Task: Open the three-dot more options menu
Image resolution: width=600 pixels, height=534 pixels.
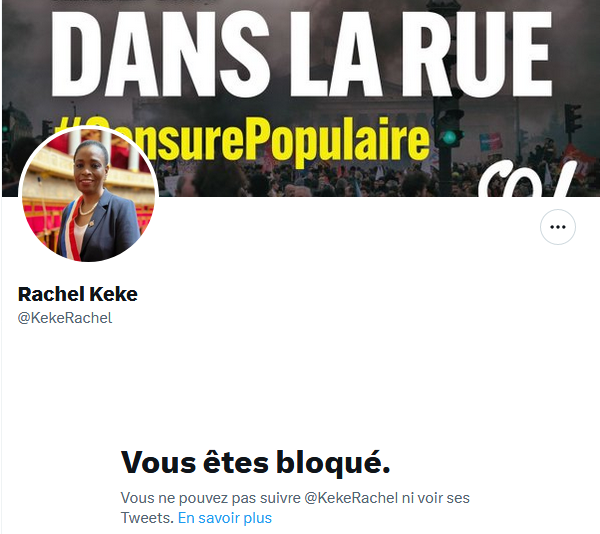Action: pos(558,227)
